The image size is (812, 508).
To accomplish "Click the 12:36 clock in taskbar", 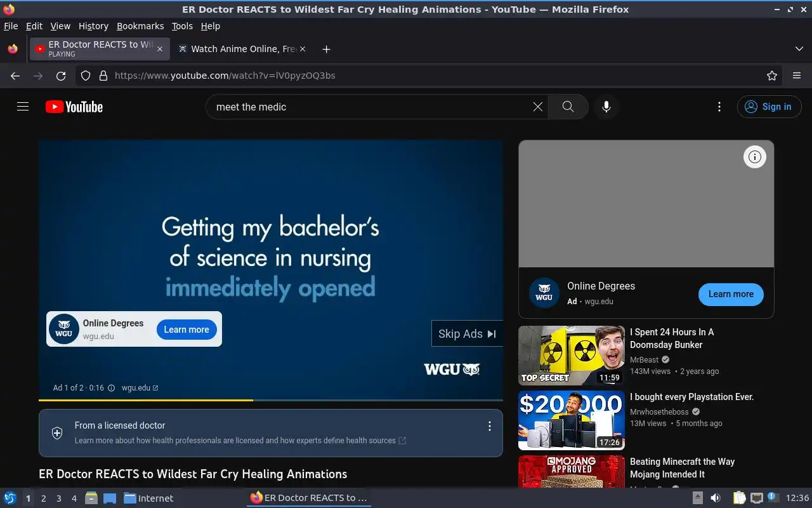I will tap(797, 498).
